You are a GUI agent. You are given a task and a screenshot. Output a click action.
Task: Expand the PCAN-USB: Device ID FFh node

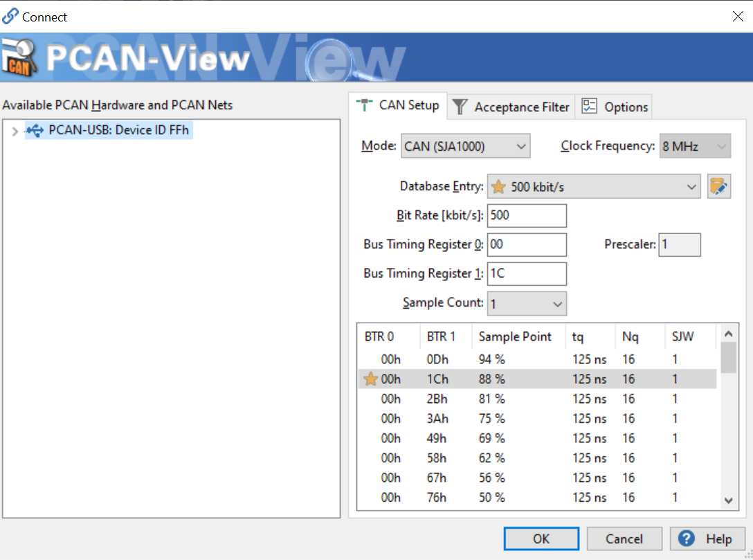pos(15,130)
